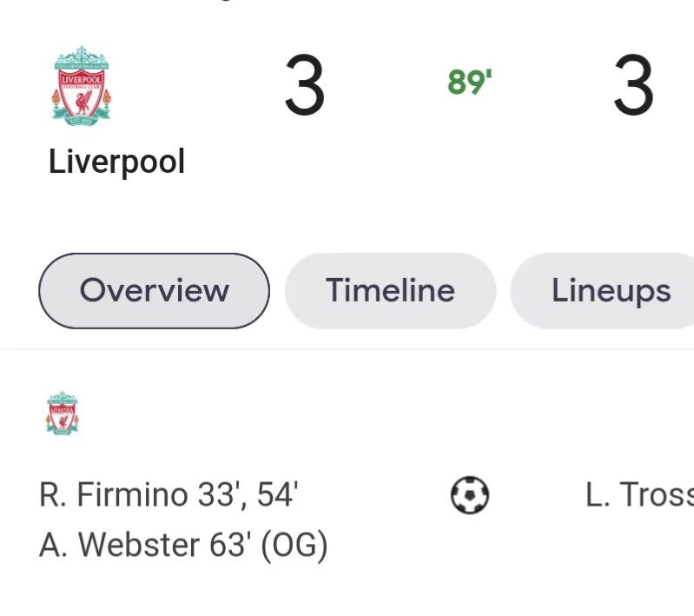This screenshot has height=616, width=694.
Task: Tap the (OG) own goal label
Action: 295,546
